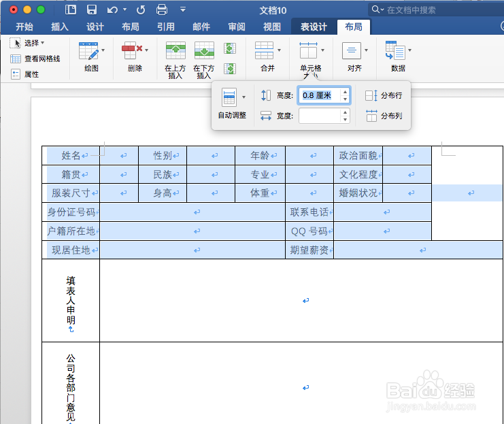Decrease column width with the down stepper
Image resolution: width=504 pixels, height=424 pixels.
click(x=346, y=120)
